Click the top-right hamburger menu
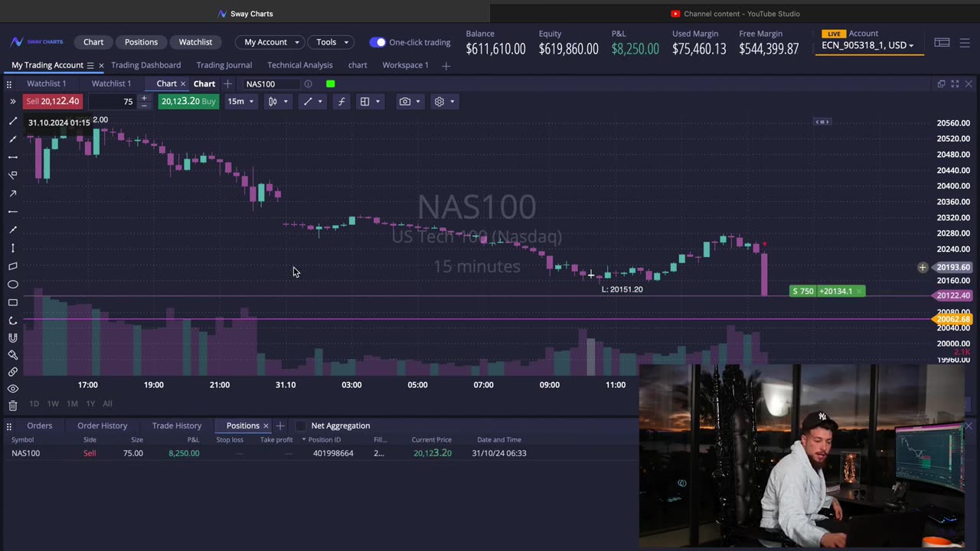980x551 pixels. [965, 43]
